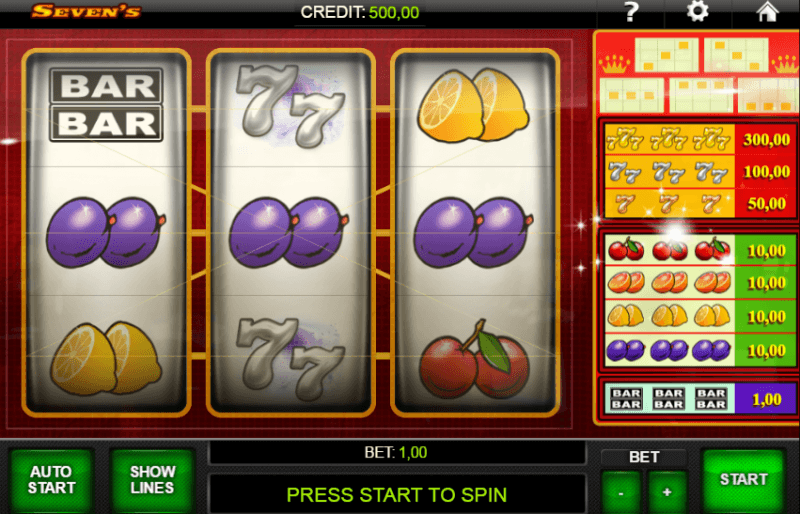
Task: Click the lemon symbol atop the third reel
Action: tap(473, 106)
